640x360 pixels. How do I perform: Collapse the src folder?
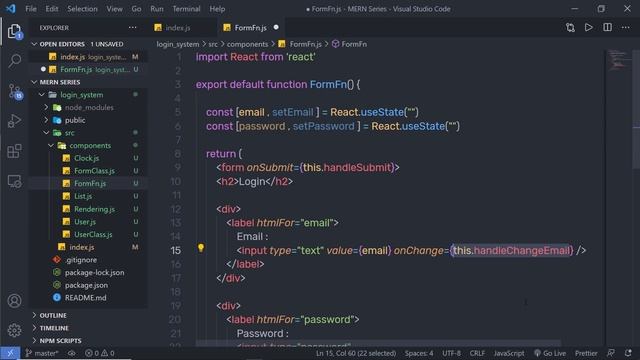click(x=46, y=133)
